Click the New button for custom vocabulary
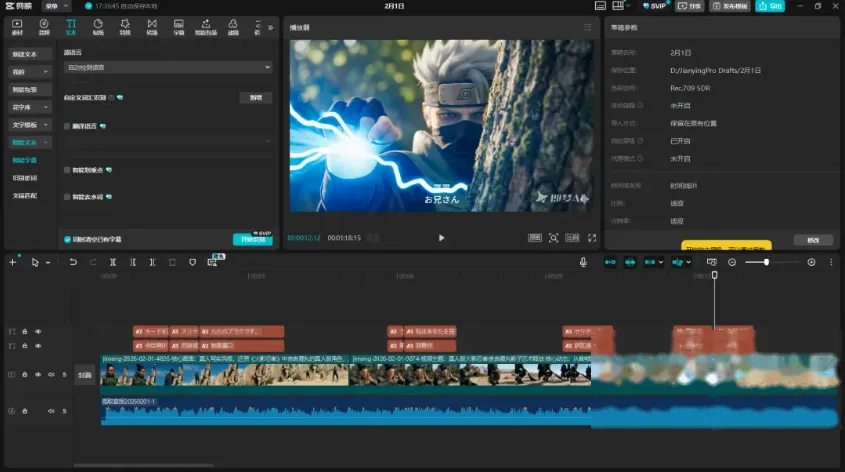845x472 pixels. pos(256,98)
